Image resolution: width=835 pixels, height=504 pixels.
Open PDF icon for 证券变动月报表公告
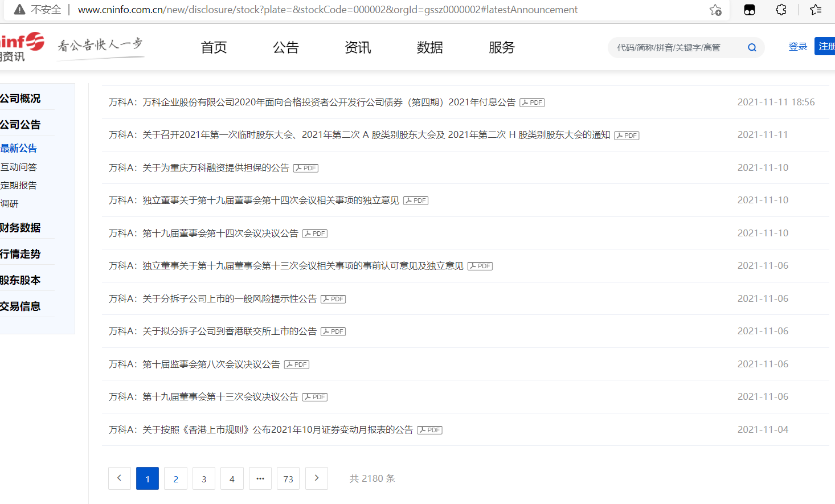(430, 430)
